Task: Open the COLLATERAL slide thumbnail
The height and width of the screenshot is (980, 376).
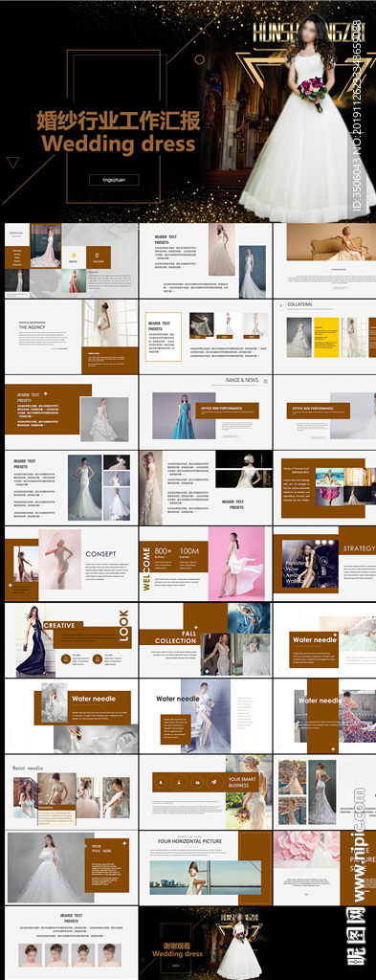Action: [324, 336]
